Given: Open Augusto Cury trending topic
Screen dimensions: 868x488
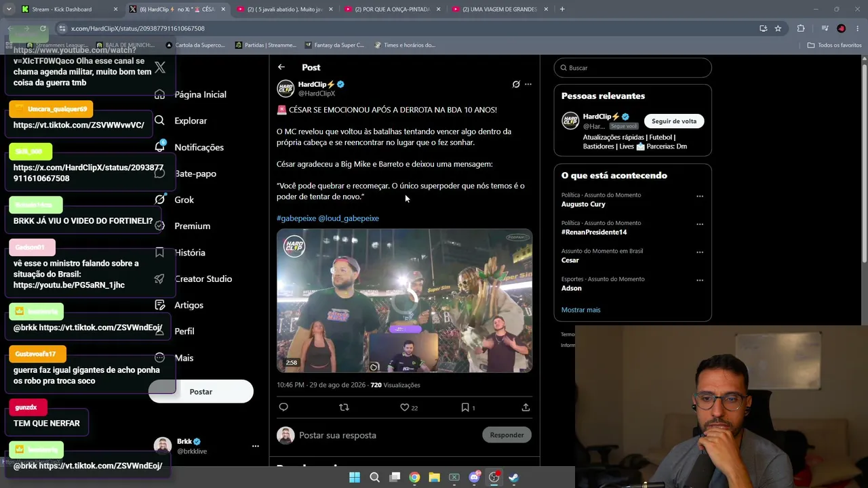Looking at the screenshot, I should (583, 204).
